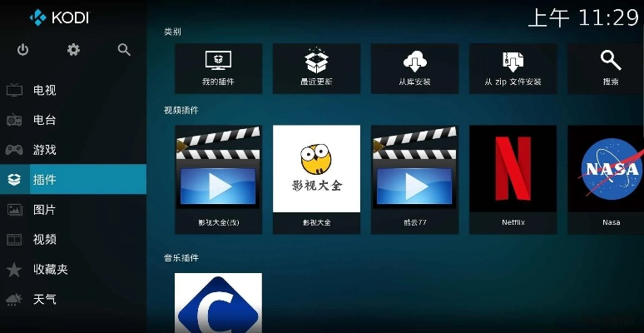
Task: Open the 酷云77 video add-on
Action: (x=414, y=177)
